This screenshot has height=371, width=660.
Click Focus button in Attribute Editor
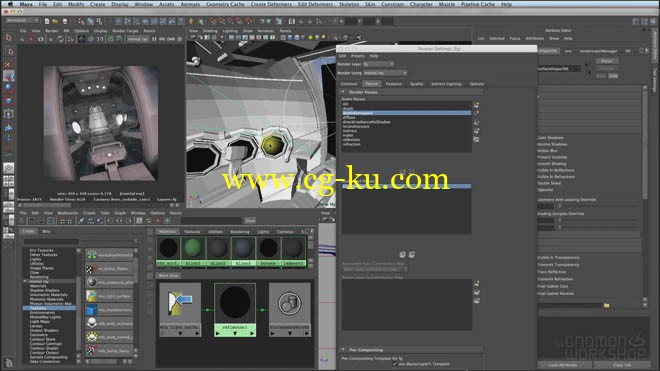(607, 61)
